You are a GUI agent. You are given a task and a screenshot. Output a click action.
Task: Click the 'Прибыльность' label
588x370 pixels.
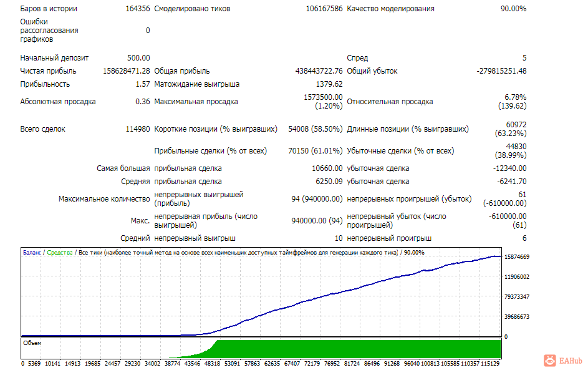[45, 84]
